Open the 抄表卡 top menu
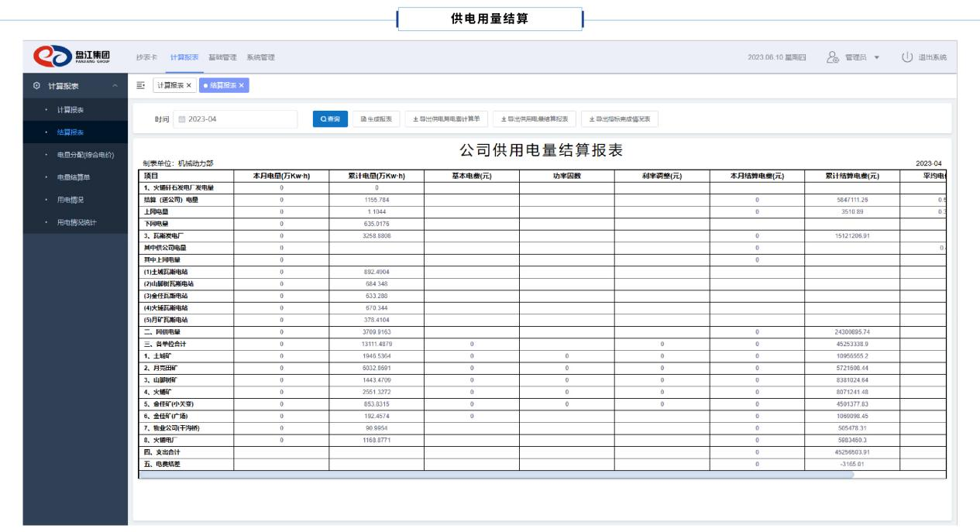The image size is (980, 532). 146,58
